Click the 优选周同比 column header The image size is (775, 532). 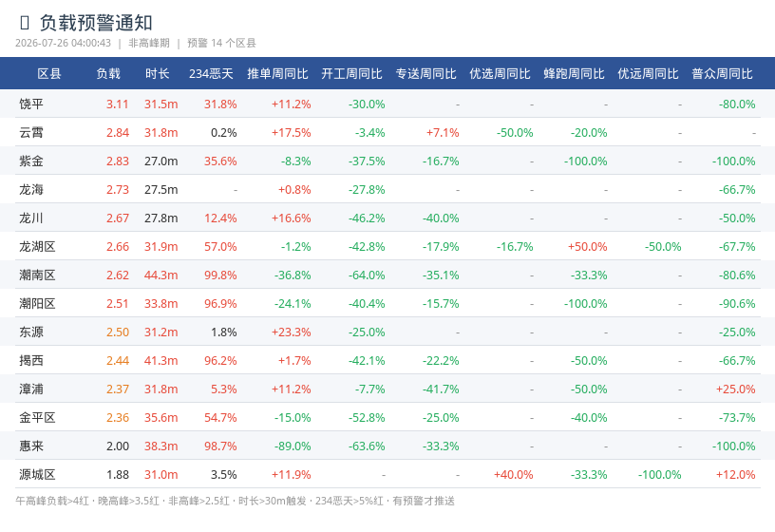[501, 74]
